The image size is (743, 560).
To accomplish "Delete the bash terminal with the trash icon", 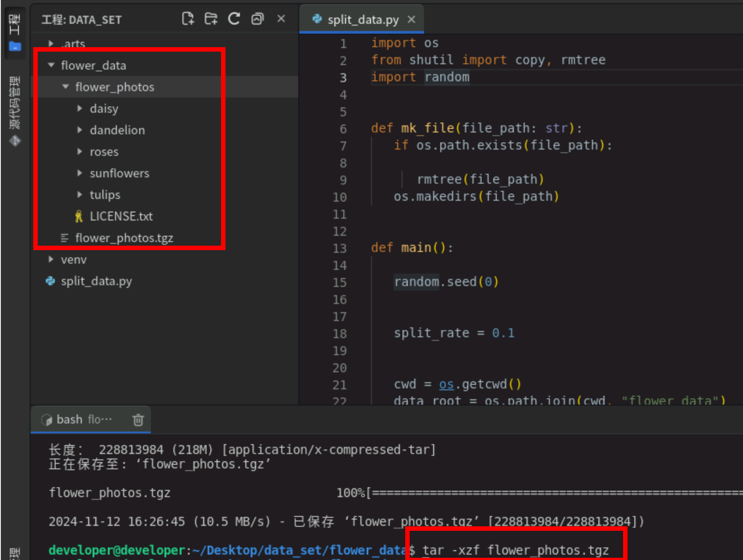I will 138,419.
